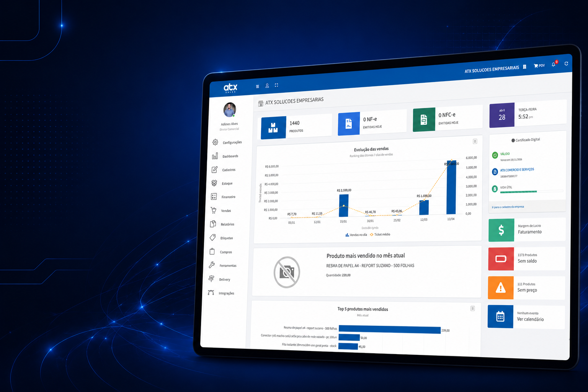Click the no-photo product placeholder image

tap(287, 272)
